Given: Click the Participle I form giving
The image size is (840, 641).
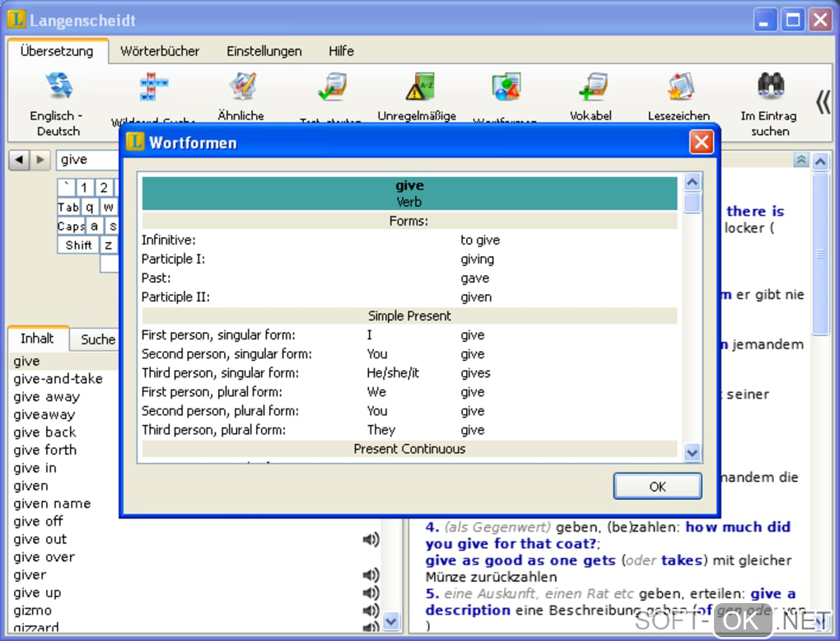Looking at the screenshot, I should (x=478, y=260).
